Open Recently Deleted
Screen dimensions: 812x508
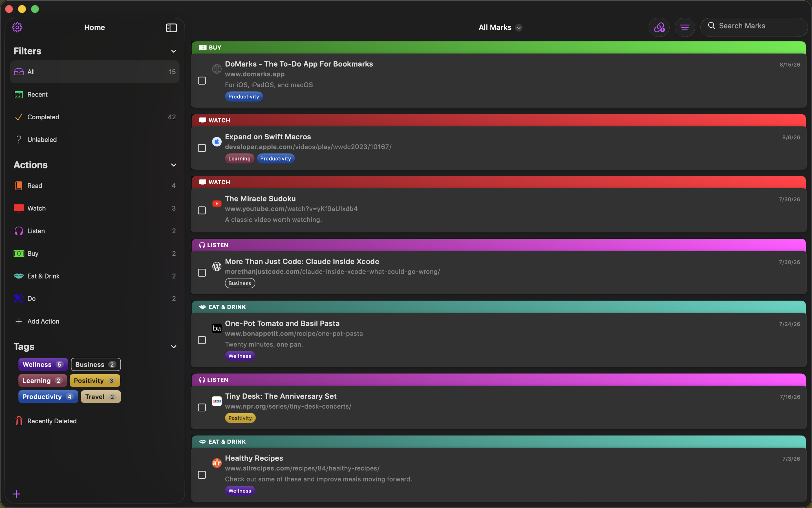pos(95,421)
